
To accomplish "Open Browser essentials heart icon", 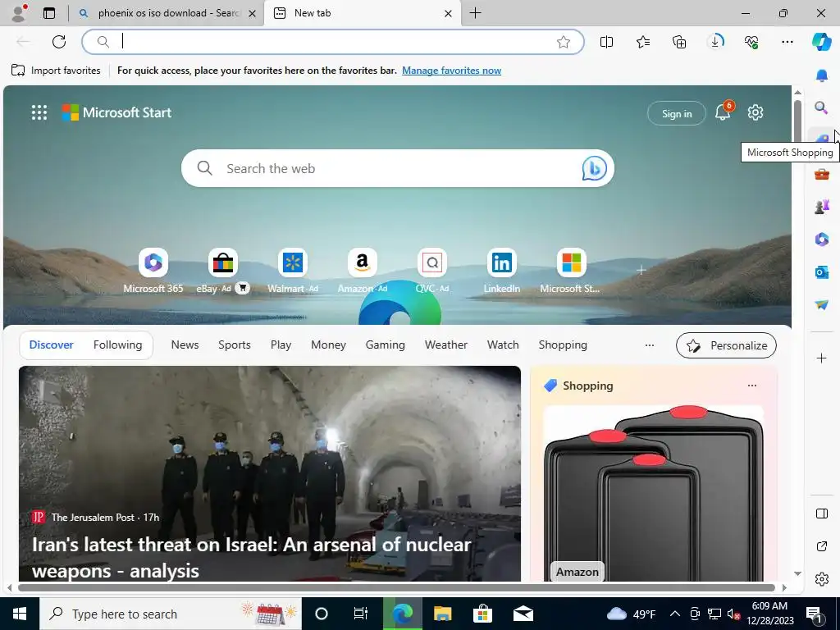I will click(x=751, y=42).
